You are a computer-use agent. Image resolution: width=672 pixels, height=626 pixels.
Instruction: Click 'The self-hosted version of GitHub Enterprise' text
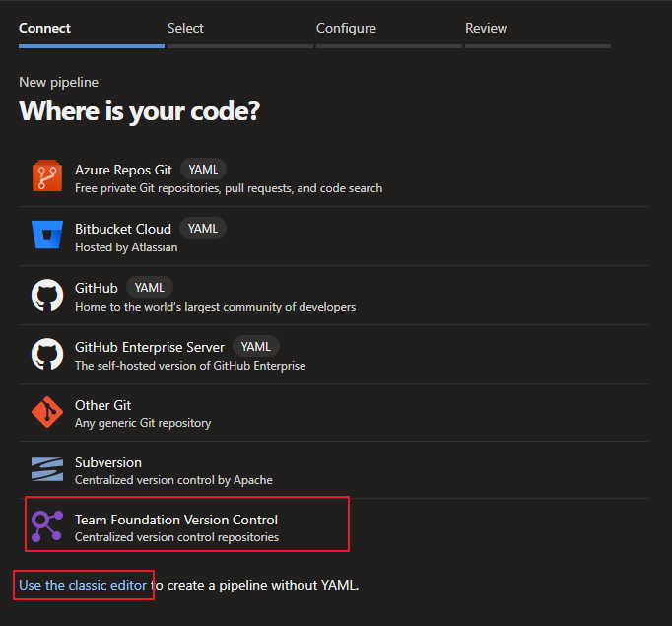190,366
